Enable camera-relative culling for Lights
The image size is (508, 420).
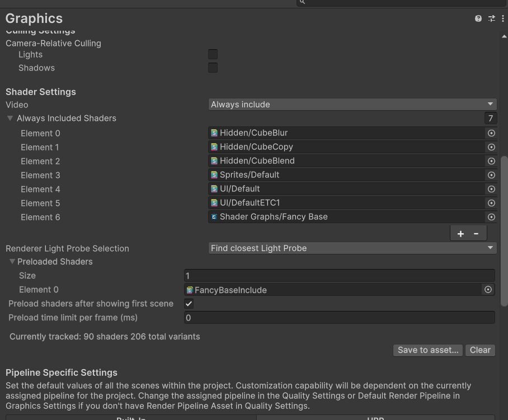click(x=213, y=54)
